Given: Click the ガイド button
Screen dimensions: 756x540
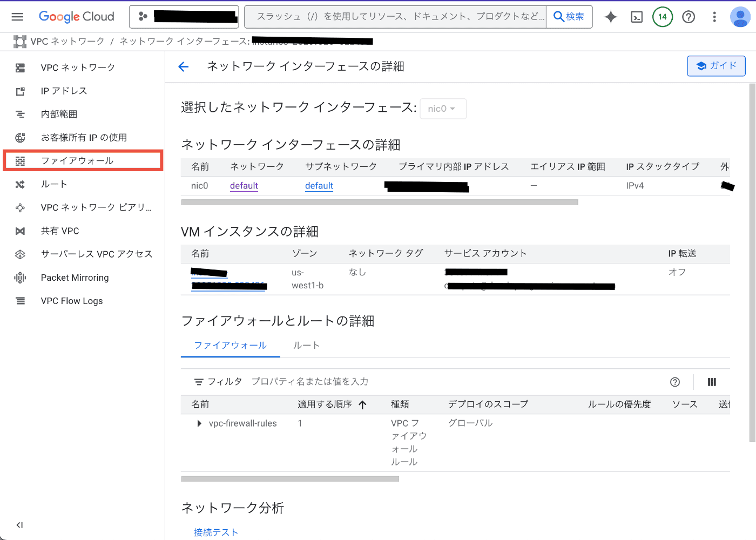Looking at the screenshot, I should click(x=716, y=66).
